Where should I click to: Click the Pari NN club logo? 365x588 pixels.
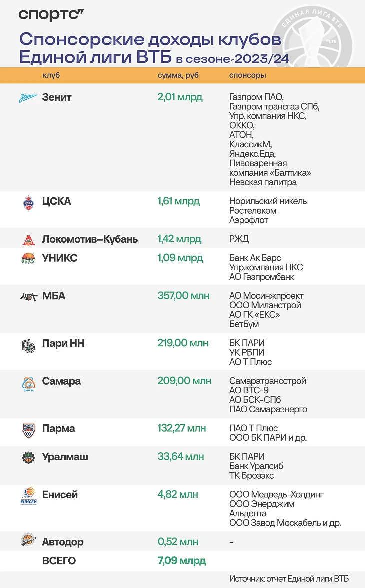(x=29, y=345)
